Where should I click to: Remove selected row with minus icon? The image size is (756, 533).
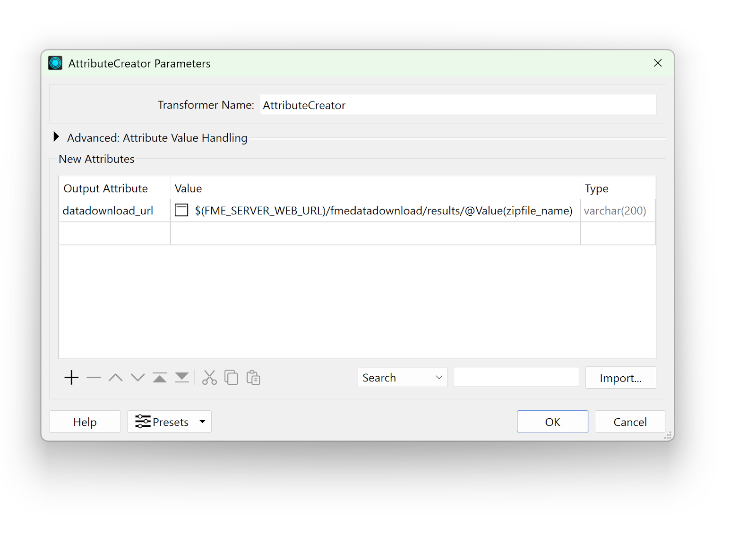pyautogui.click(x=94, y=378)
